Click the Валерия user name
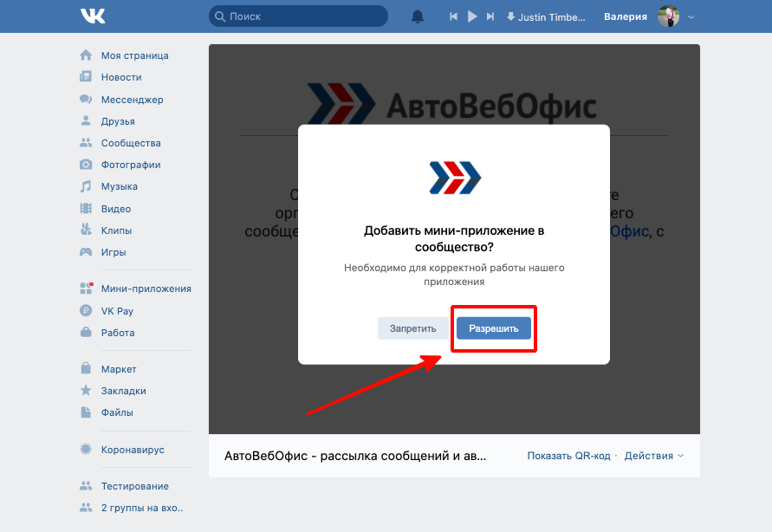 (x=626, y=16)
